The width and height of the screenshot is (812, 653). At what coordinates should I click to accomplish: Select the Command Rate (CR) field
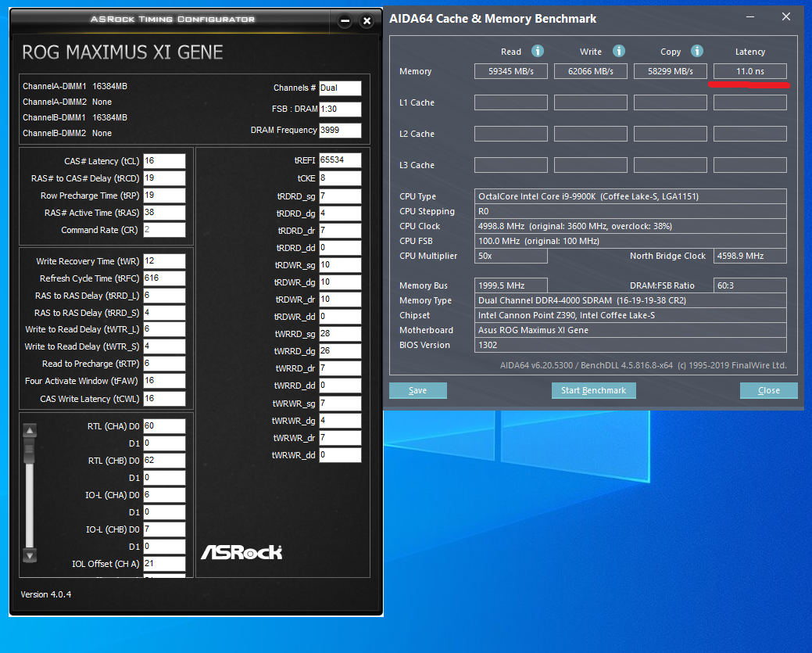pos(164,230)
